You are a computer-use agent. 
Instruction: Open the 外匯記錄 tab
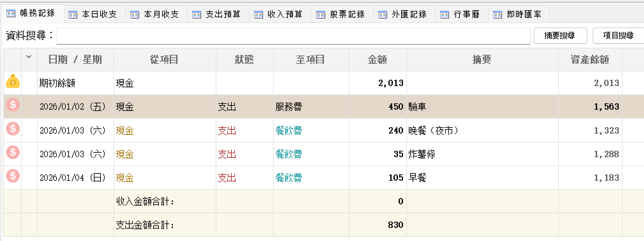click(x=405, y=14)
